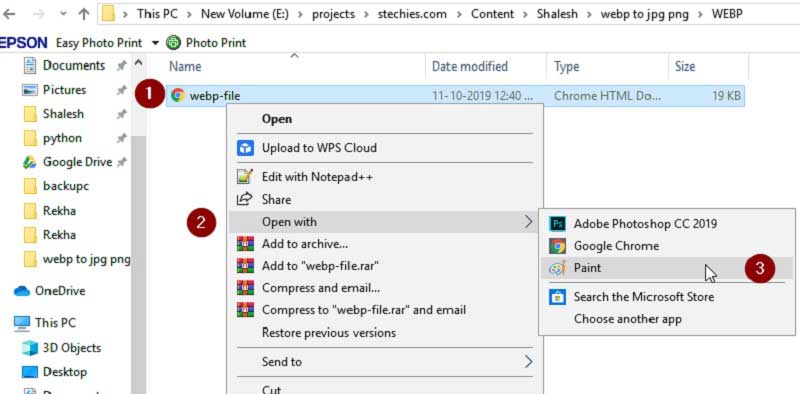Expand the Easy Photo Print dropdown arrow

155,43
